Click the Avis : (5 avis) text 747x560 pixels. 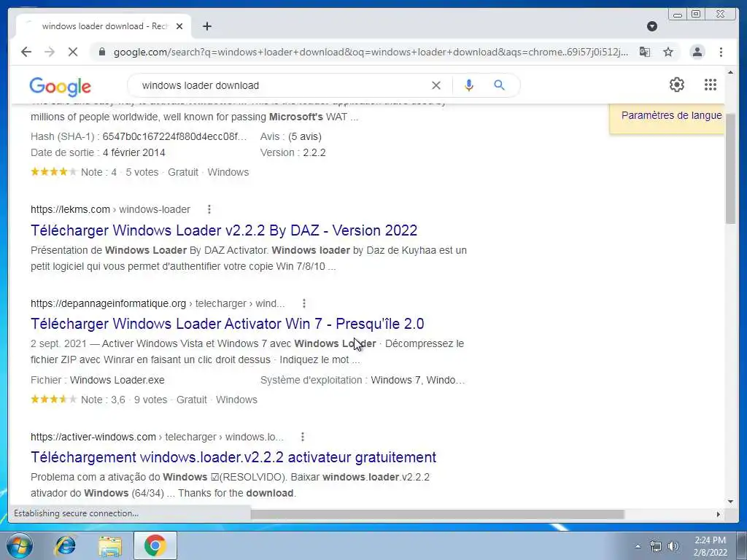coord(290,136)
